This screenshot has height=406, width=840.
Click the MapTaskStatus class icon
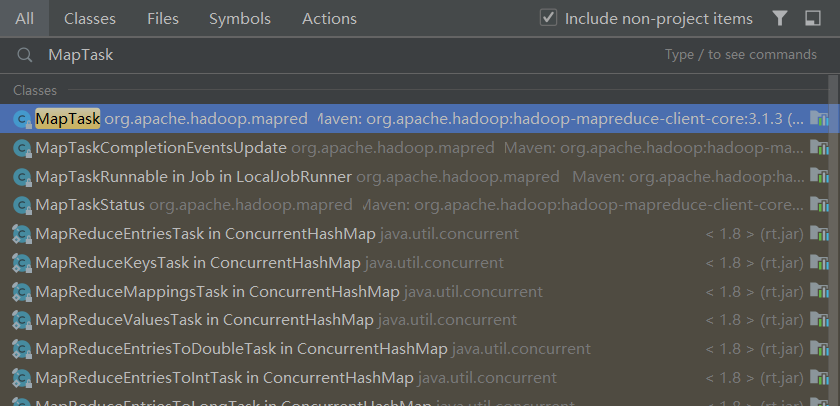[x=21, y=205]
